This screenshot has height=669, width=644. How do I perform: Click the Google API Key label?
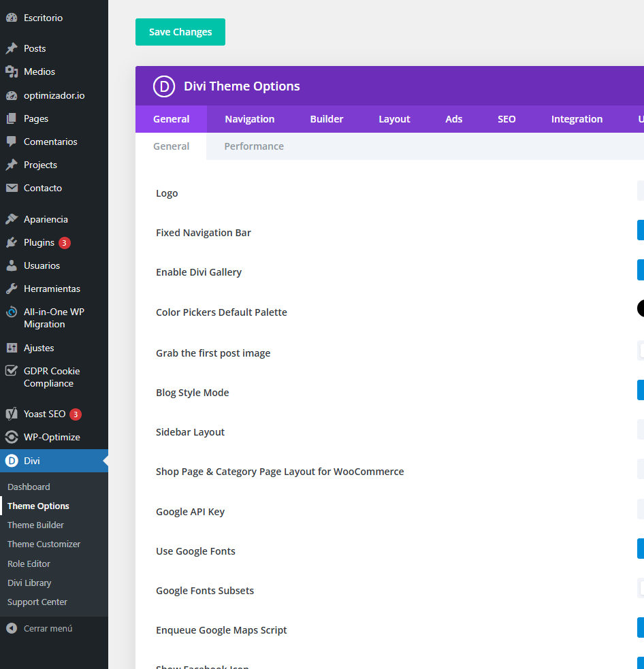190,512
